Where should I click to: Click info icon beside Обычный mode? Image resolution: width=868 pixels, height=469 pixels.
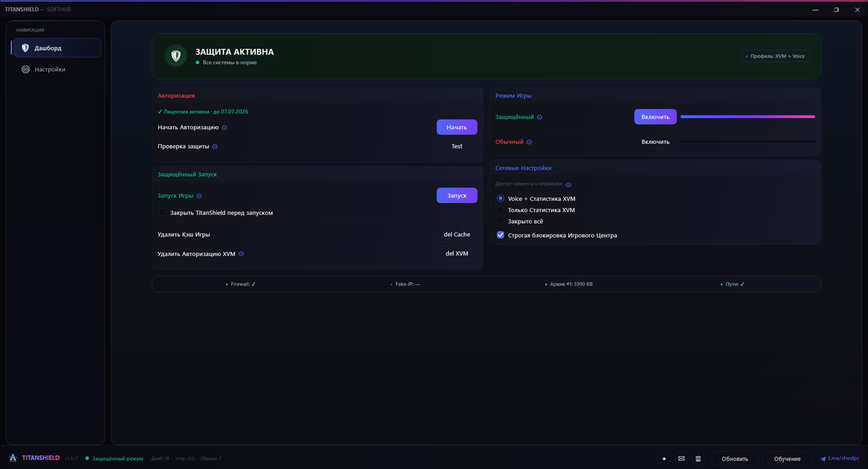pyautogui.click(x=529, y=142)
